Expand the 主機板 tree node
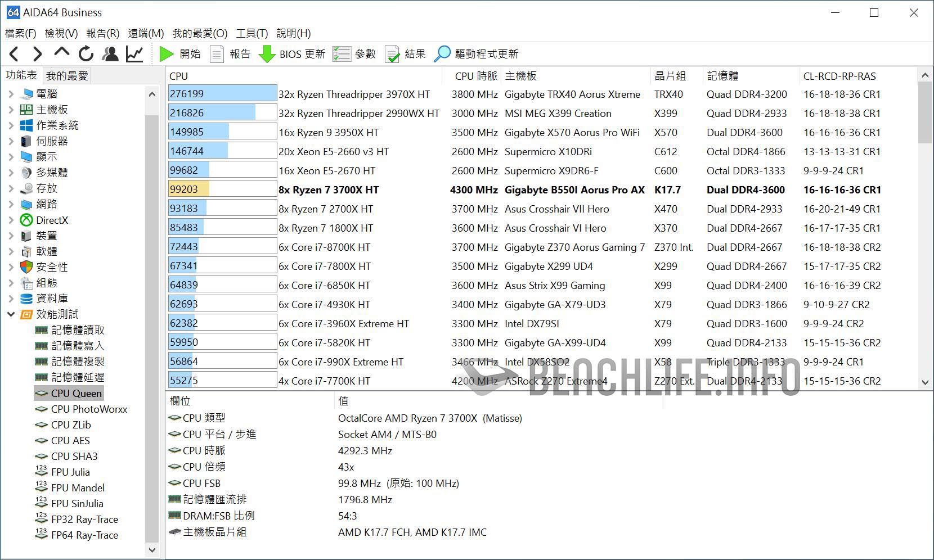The width and height of the screenshot is (934, 560). [x=11, y=110]
